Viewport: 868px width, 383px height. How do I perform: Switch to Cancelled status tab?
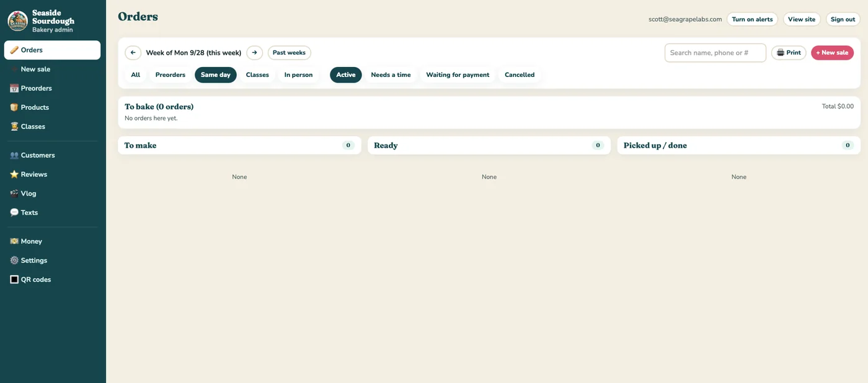click(x=520, y=75)
